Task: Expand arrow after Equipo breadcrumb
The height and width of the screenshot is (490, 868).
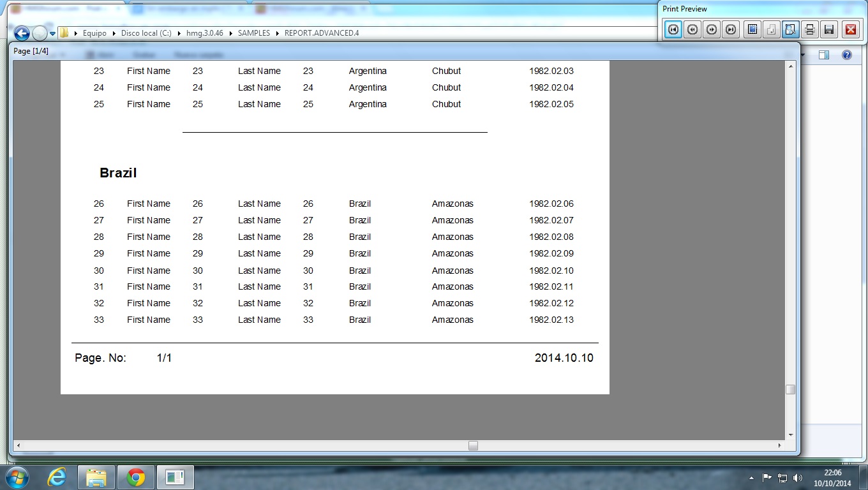Action: click(114, 33)
